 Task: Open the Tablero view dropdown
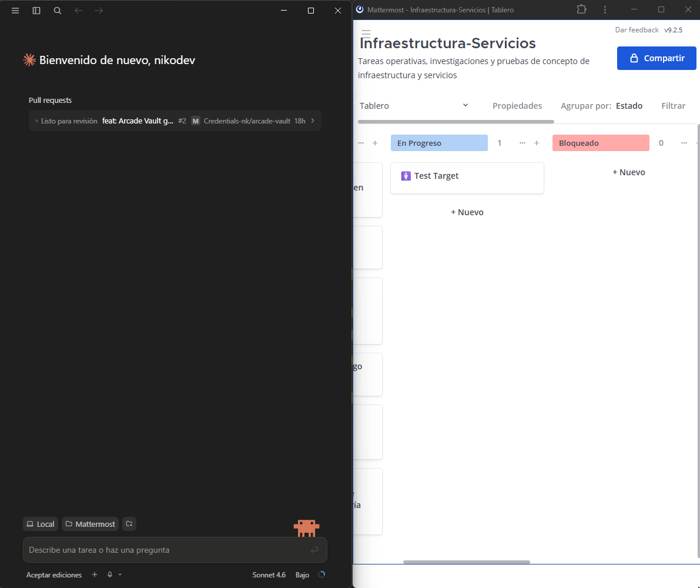tap(414, 106)
